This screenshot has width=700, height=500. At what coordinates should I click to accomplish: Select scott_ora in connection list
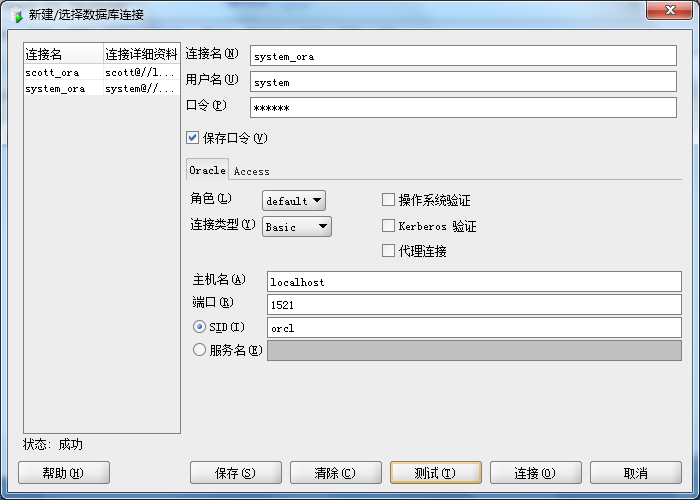pyautogui.click(x=63, y=72)
